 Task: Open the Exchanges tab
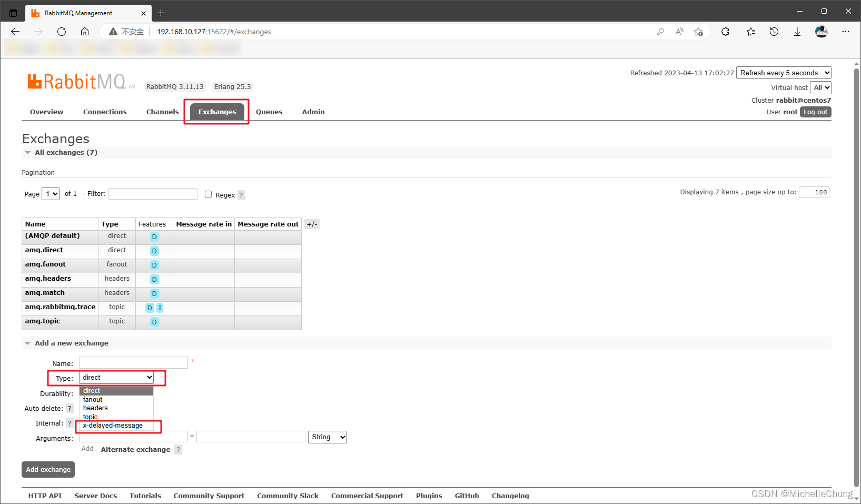pos(217,112)
